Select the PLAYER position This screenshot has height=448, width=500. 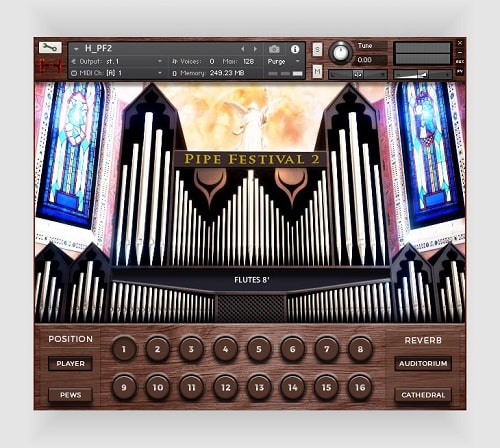tap(70, 364)
